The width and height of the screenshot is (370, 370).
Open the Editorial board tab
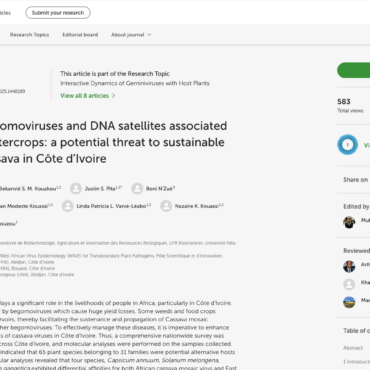(80, 35)
